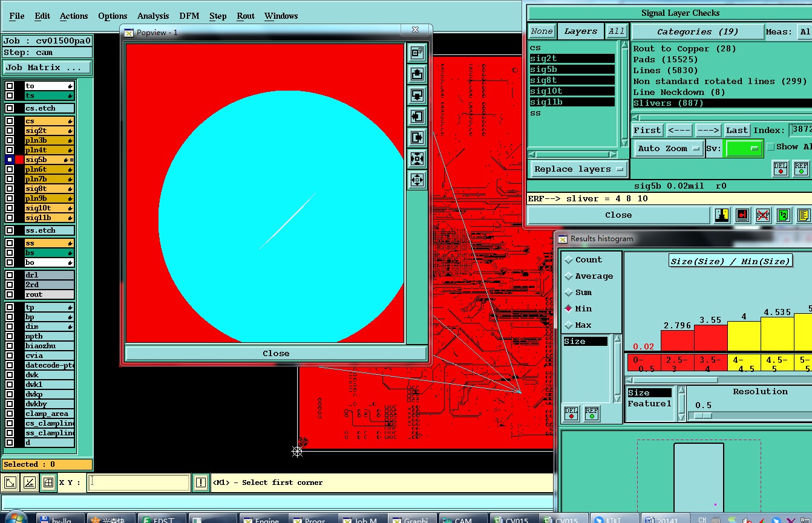Image resolution: width=812 pixels, height=523 pixels.
Task: Click Last result navigation button
Action: (x=737, y=130)
